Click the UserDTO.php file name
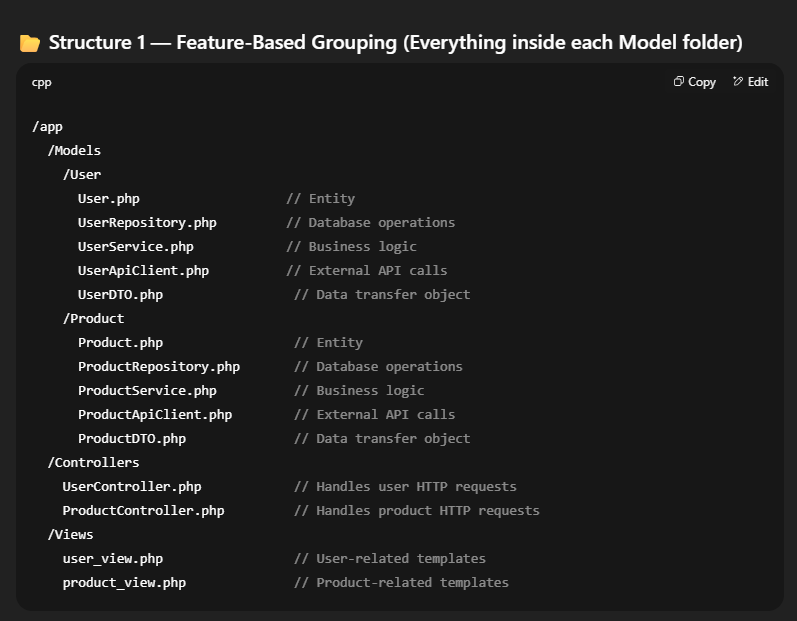 [120, 295]
